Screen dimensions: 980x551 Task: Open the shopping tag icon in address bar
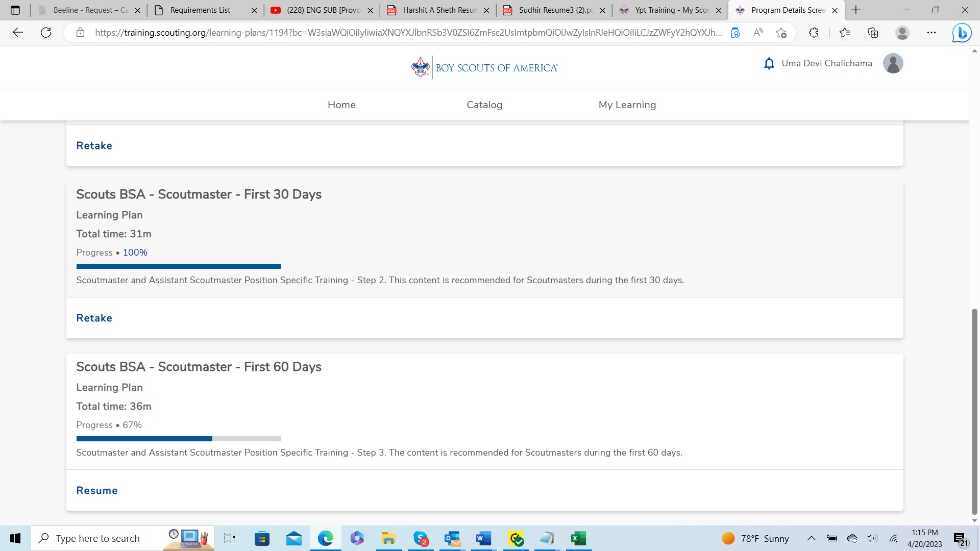click(x=736, y=33)
